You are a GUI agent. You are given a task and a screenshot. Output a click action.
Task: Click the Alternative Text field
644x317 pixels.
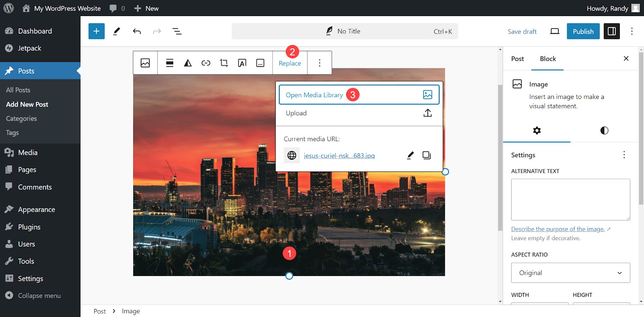pyautogui.click(x=571, y=200)
